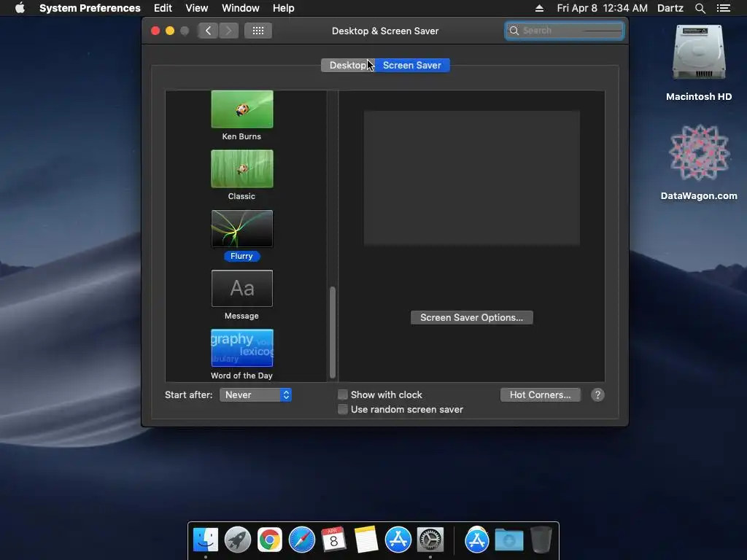Open Launchpad rocket icon in Dock
747x560 pixels.
(238, 540)
